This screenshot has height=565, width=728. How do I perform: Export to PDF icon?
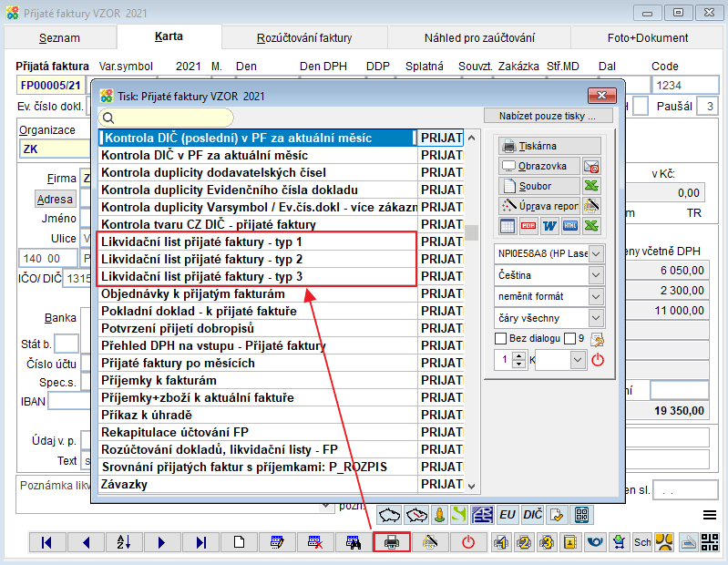[x=528, y=226]
